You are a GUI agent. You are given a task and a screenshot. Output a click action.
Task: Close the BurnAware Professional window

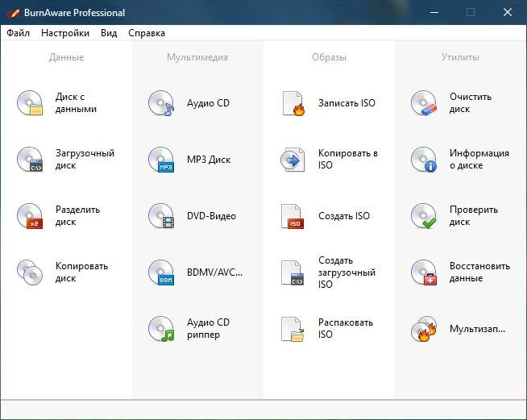[x=508, y=12]
